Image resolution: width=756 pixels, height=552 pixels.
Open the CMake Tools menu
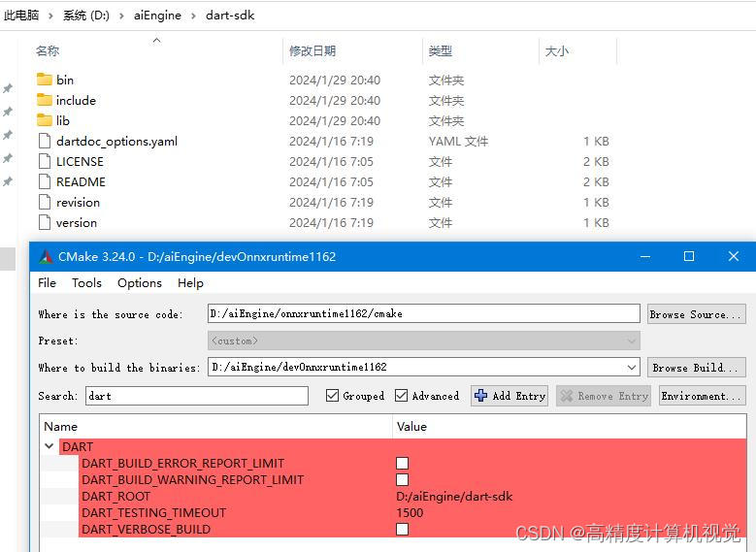click(x=86, y=283)
